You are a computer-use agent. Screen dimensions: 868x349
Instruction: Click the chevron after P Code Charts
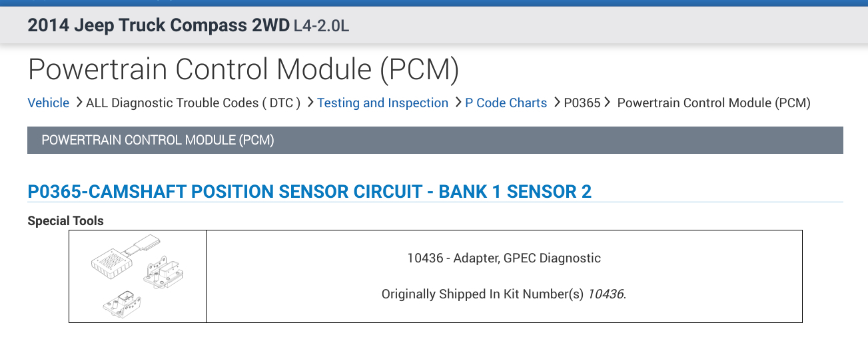(557, 103)
